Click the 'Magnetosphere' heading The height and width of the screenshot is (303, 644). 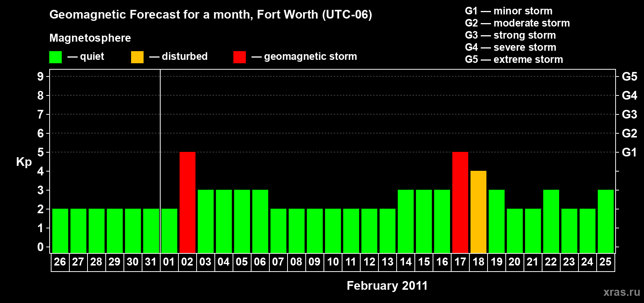pyautogui.click(x=90, y=38)
